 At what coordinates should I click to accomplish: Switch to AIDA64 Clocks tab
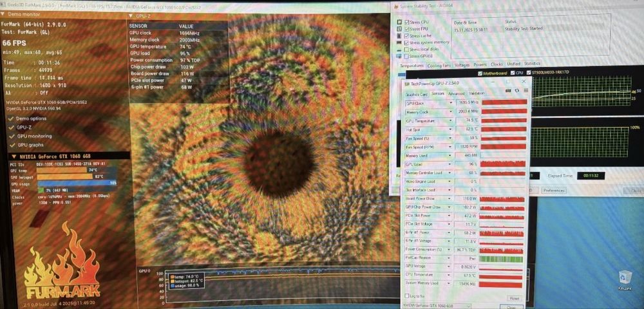click(496, 64)
